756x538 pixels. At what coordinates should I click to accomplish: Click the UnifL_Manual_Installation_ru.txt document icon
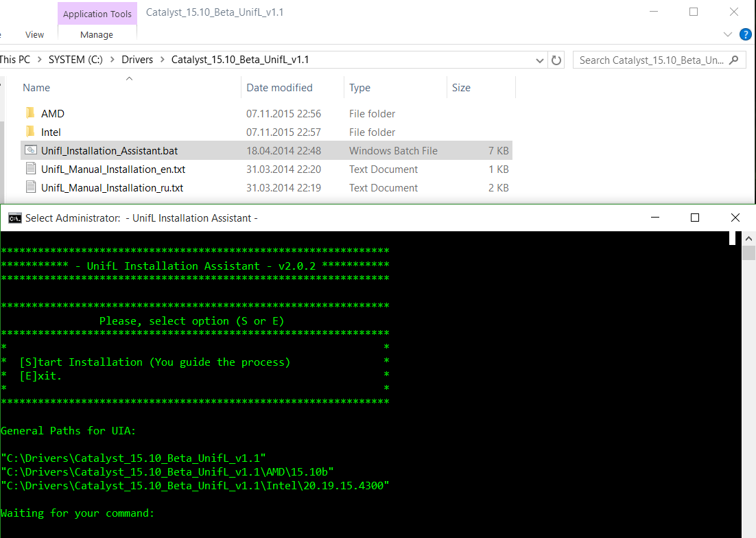click(x=31, y=187)
